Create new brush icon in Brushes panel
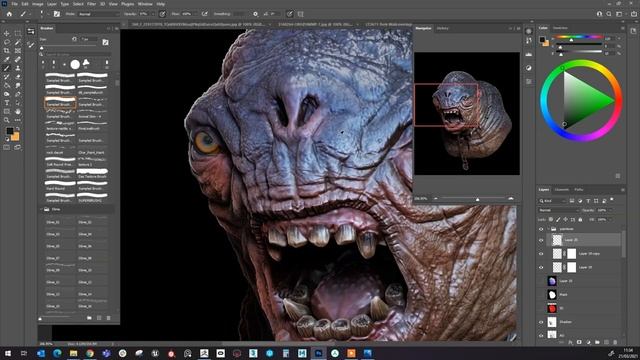 point(99,318)
